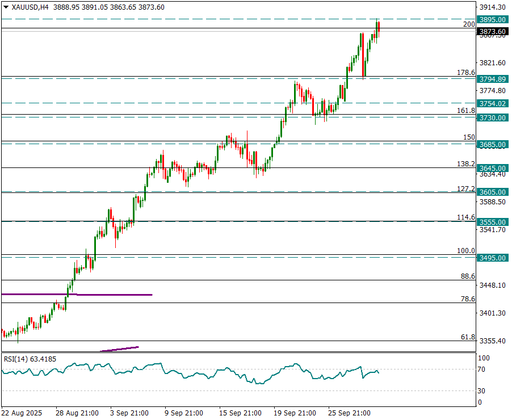Click the Fibonacci 127.2 level label
The height and width of the screenshot is (420, 512).
[x=465, y=188]
